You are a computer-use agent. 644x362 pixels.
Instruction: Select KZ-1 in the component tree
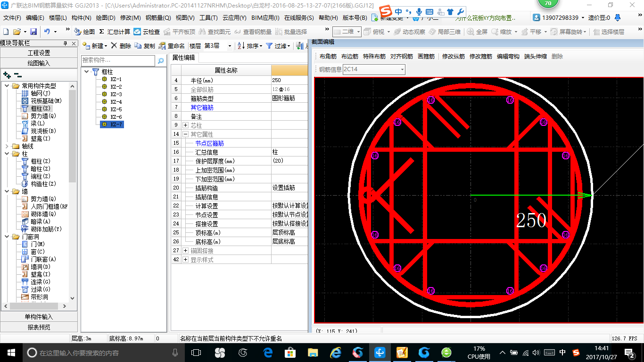(x=116, y=79)
